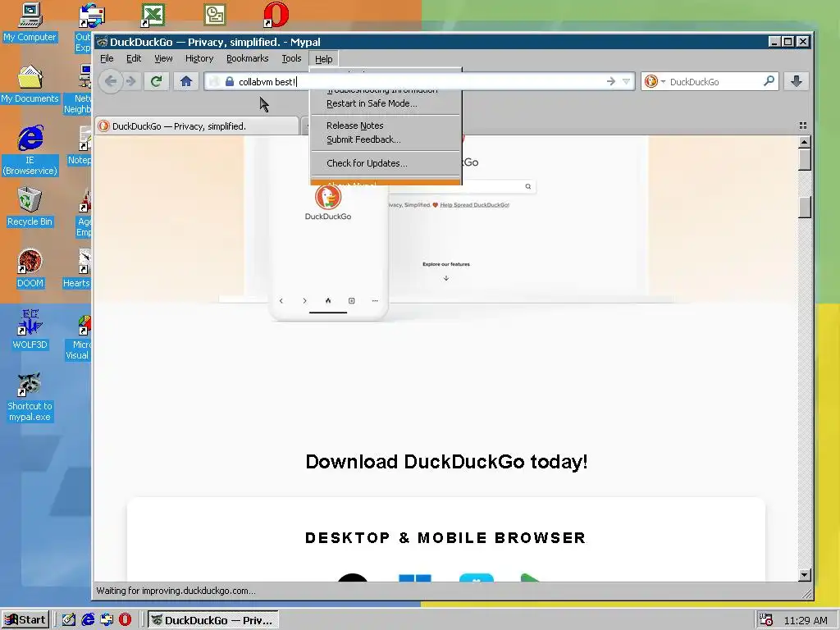Click the phone mockup back chevron
The image size is (840, 630).
coord(281,300)
